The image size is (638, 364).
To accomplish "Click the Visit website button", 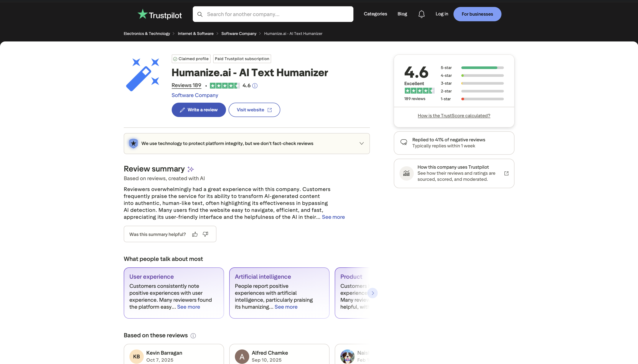I will [x=254, y=109].
